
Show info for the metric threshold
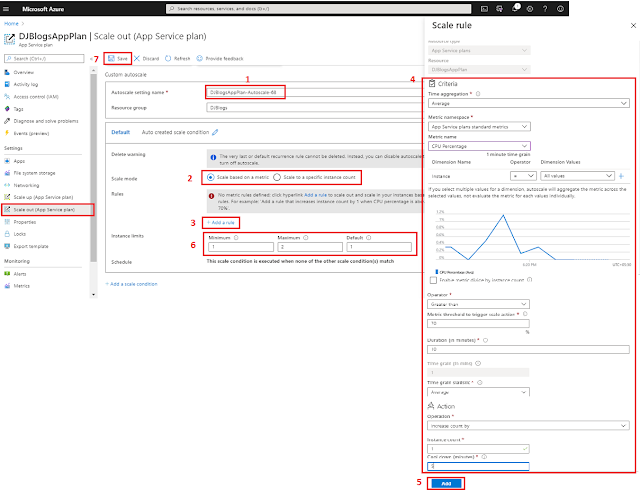pyautogui.click(x=525, y=314)
